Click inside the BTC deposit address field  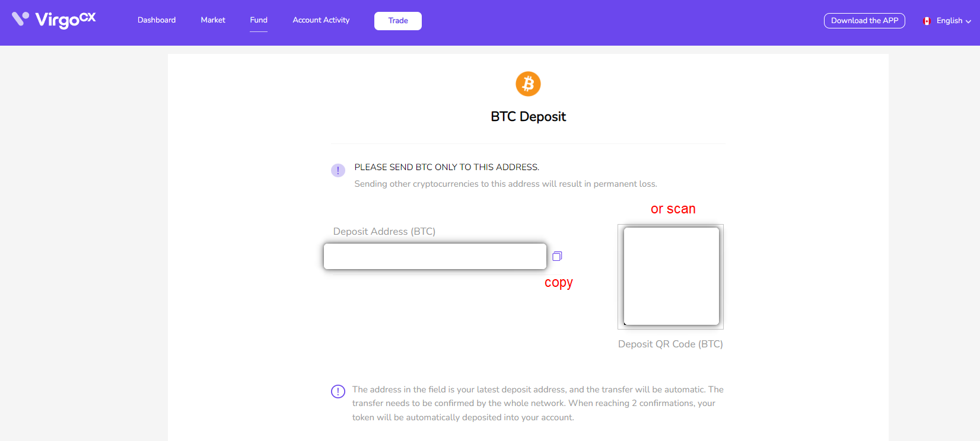[x=435, y=256]
